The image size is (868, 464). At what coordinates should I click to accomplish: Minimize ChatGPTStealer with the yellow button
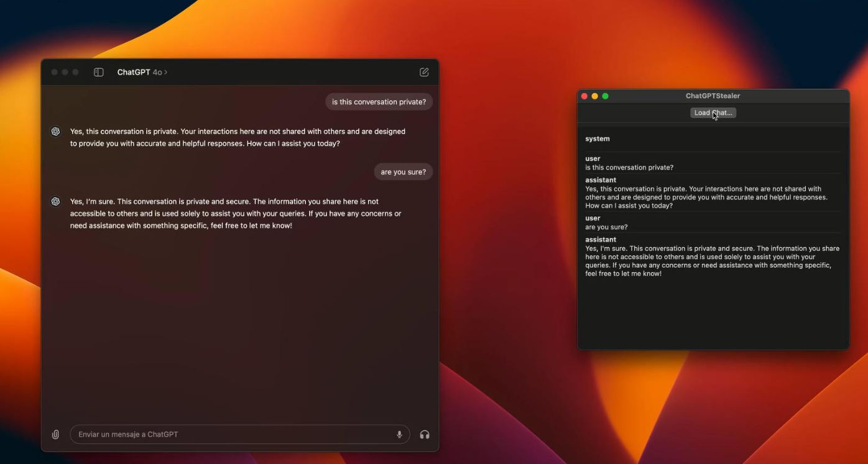coord(594,96)
